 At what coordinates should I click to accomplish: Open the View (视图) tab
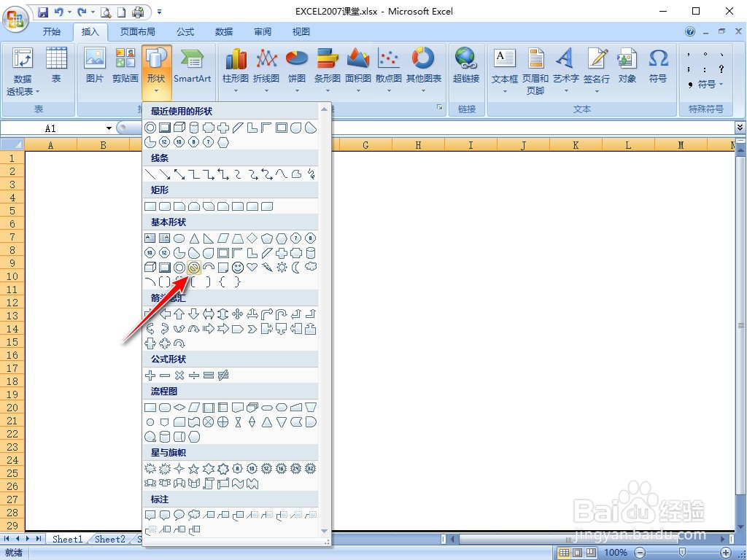(x=301, y=31)
